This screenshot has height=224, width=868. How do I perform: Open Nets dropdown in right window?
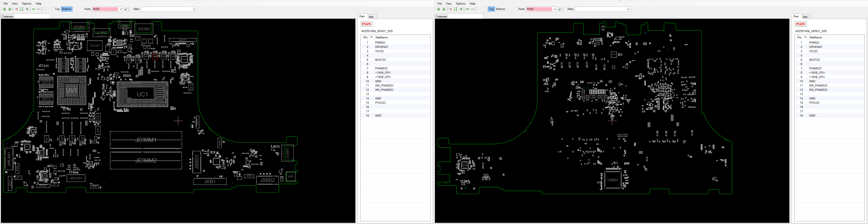(628, 9)
